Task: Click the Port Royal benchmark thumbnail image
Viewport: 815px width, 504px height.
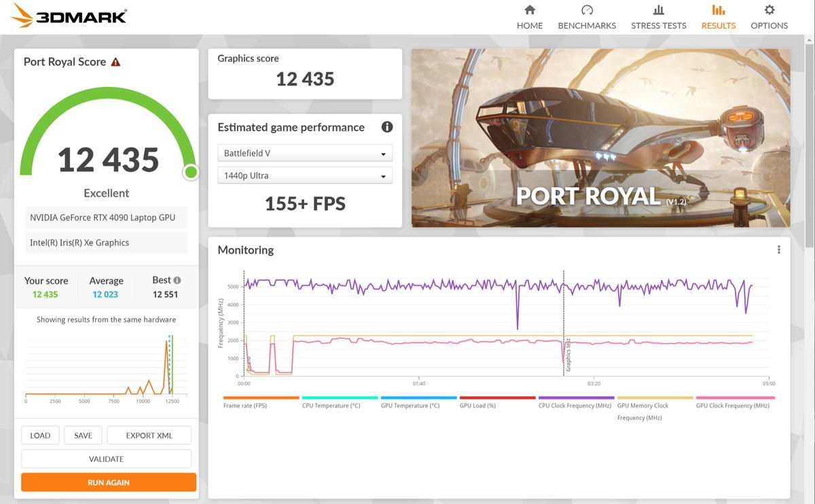Action: (x=600, y=138)
